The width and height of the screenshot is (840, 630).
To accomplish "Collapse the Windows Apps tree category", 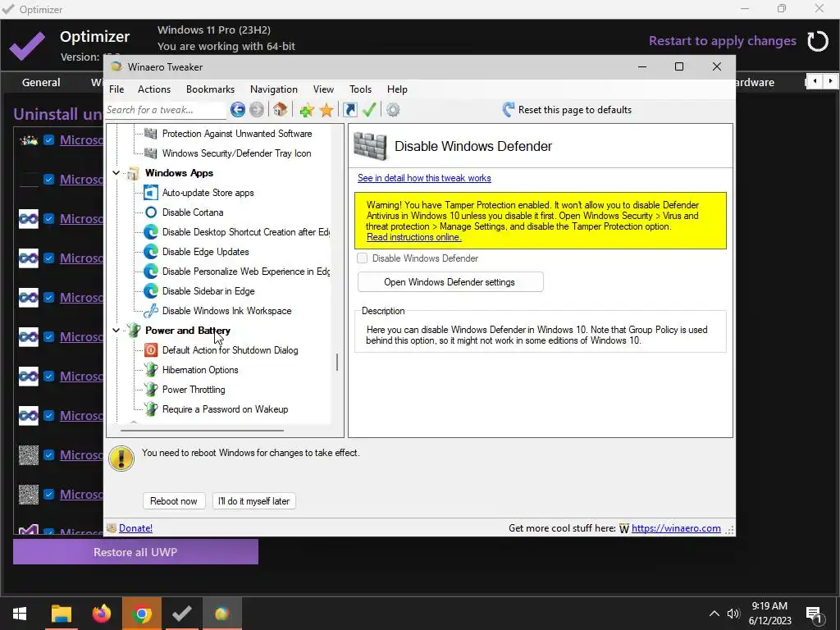I will (116, 173).
